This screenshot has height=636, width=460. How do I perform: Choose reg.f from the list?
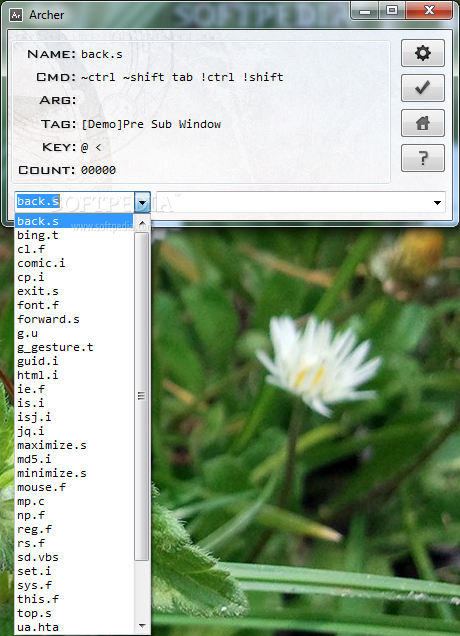(x=74, y=529)
